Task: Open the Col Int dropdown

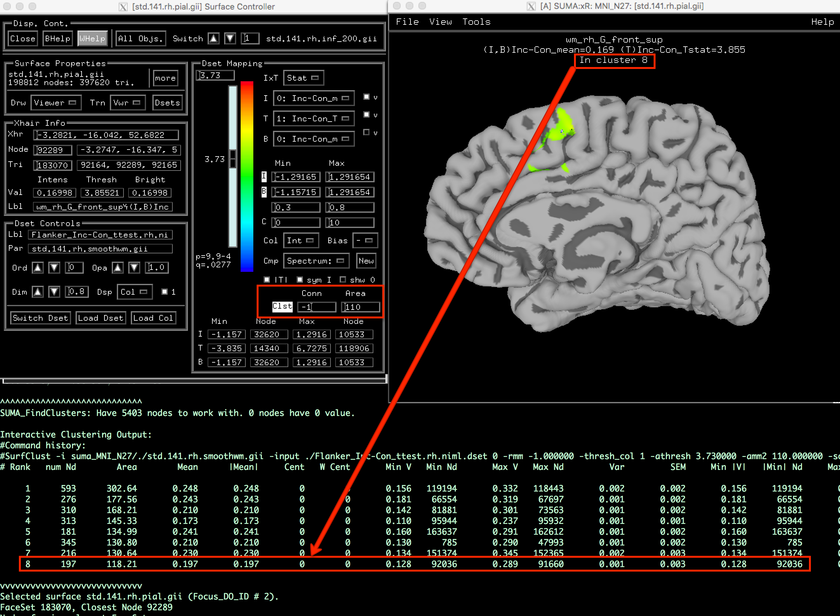Action: 301,240
